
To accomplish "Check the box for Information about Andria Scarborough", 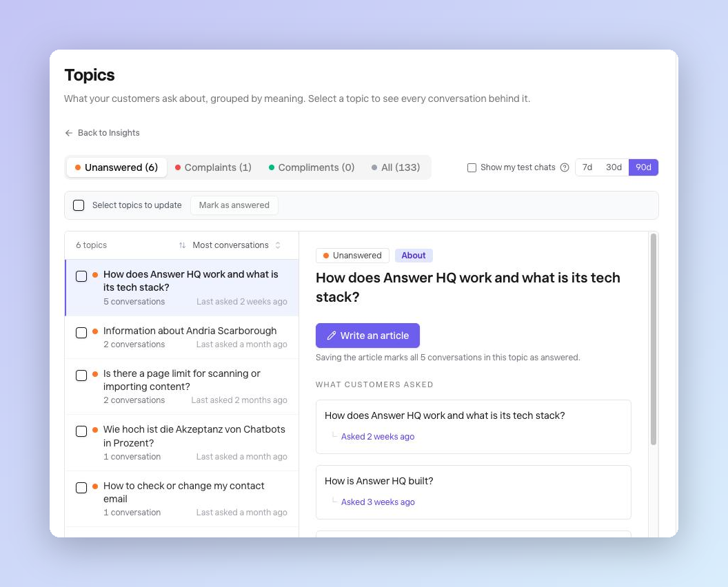I will click(x=81, y=333).
